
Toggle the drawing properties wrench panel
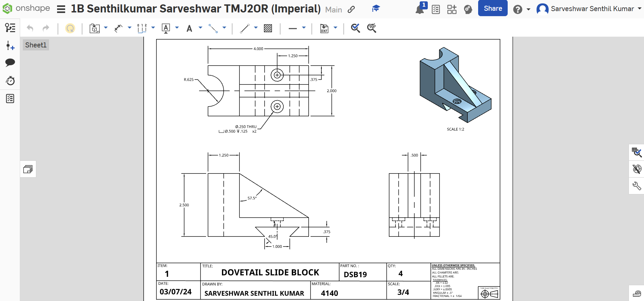(637, 186)
